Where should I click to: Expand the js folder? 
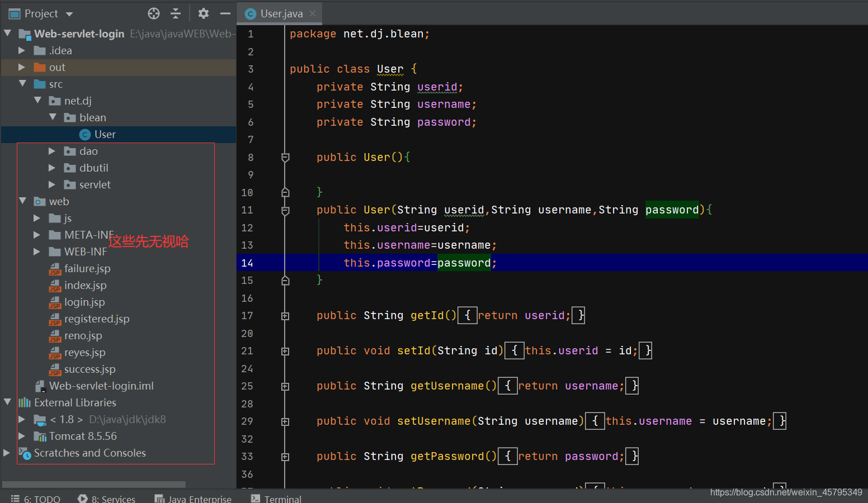point(37,218)
